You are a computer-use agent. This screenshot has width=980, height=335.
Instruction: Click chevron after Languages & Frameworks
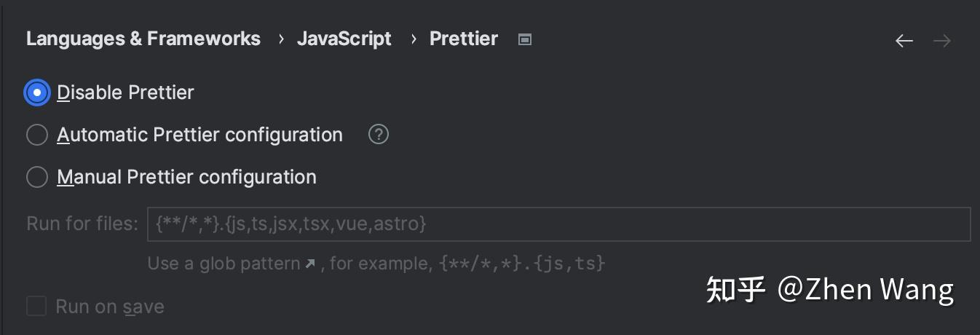pos(281,39)
